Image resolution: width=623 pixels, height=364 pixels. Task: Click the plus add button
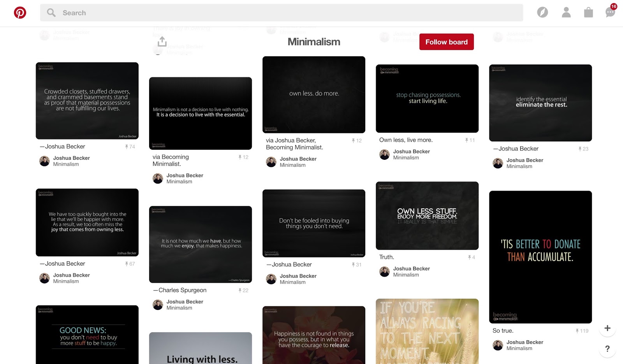(607, 328)
